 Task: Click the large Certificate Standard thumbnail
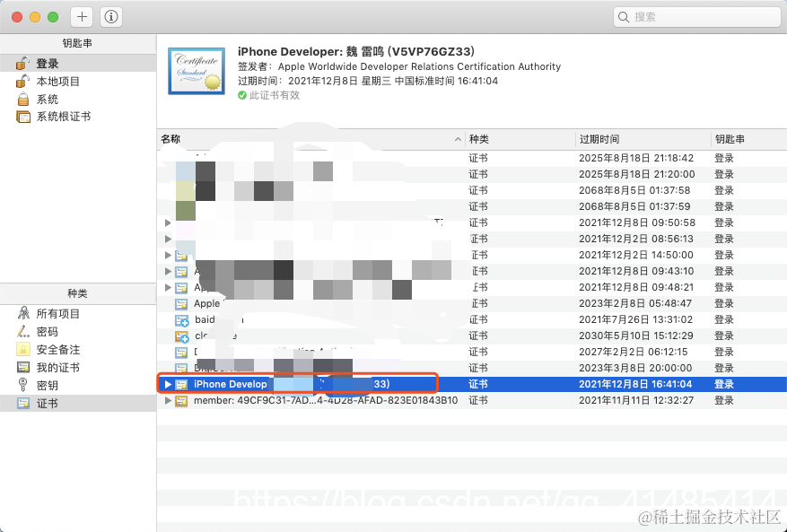tap(197, 71)
